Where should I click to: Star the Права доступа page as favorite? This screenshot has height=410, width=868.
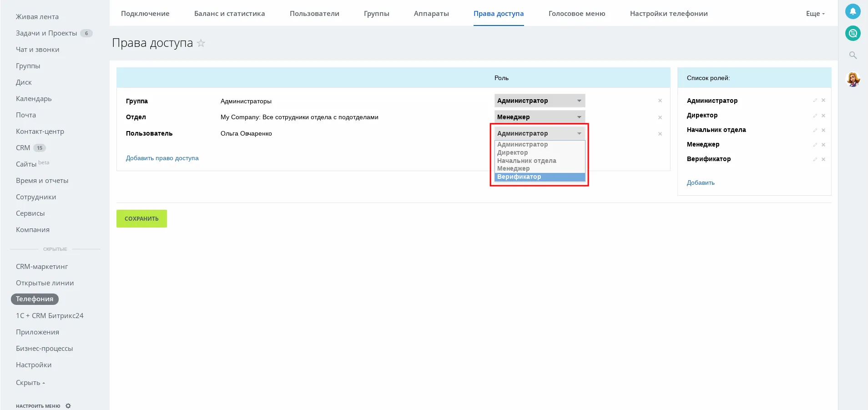[x=201, y=43]
